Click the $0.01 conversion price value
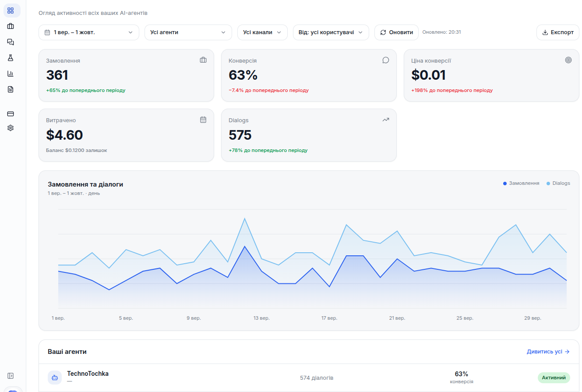 428,75
